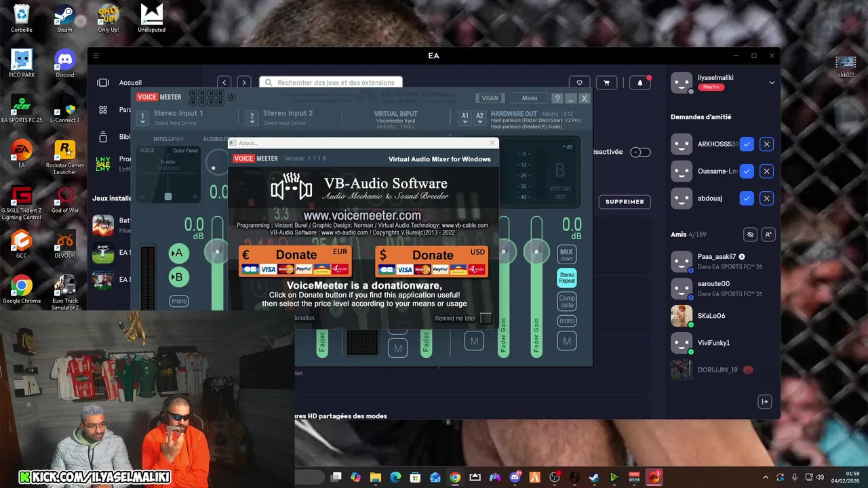Click Donate USD button
This screenshot has height=488, width=868.
point(431,261)
